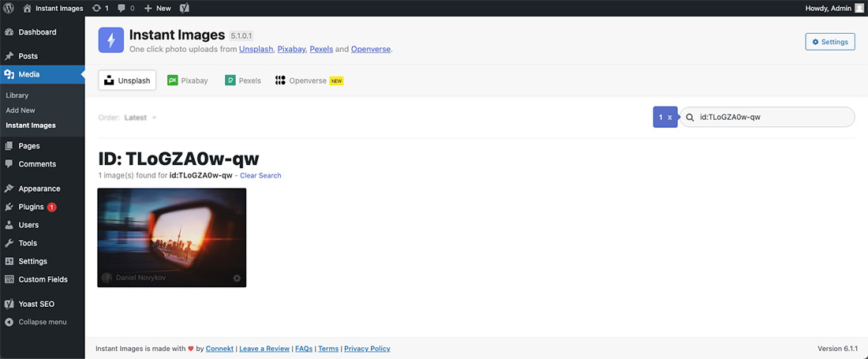The width and height of the screenshot is (868, 359).
Task: Click the side mirror photo thumbnail
Action: tap(171, 233)
